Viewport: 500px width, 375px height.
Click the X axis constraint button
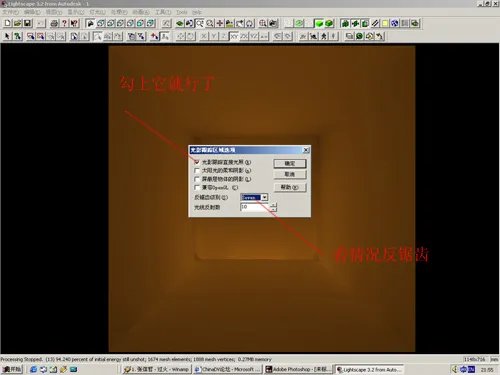click(204, 36)
